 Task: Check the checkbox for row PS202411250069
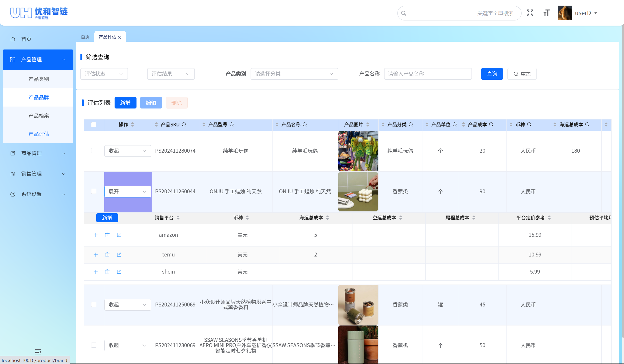click(x=94, y=305)
